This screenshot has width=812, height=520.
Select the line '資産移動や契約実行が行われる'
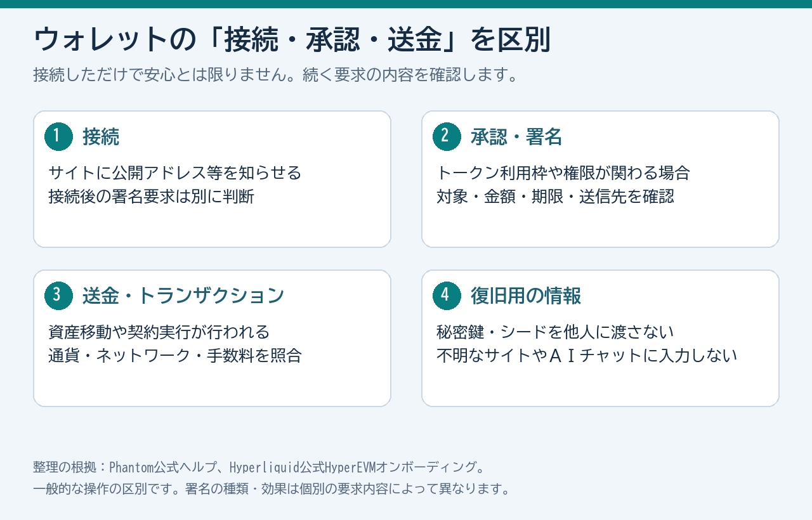coord(159,332)
